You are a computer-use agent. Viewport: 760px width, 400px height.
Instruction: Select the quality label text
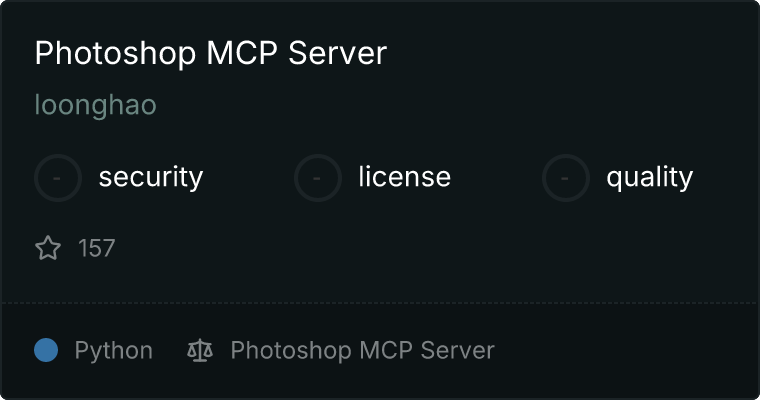(649, 177)
